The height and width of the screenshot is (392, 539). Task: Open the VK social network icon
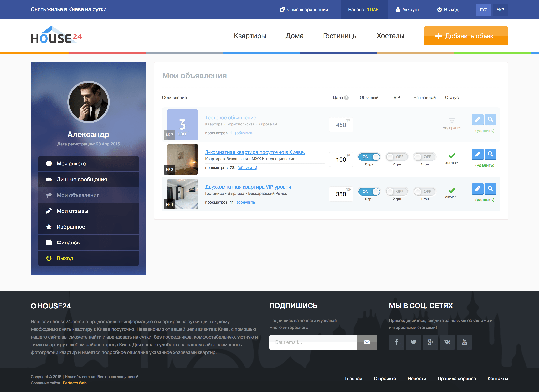447,342
